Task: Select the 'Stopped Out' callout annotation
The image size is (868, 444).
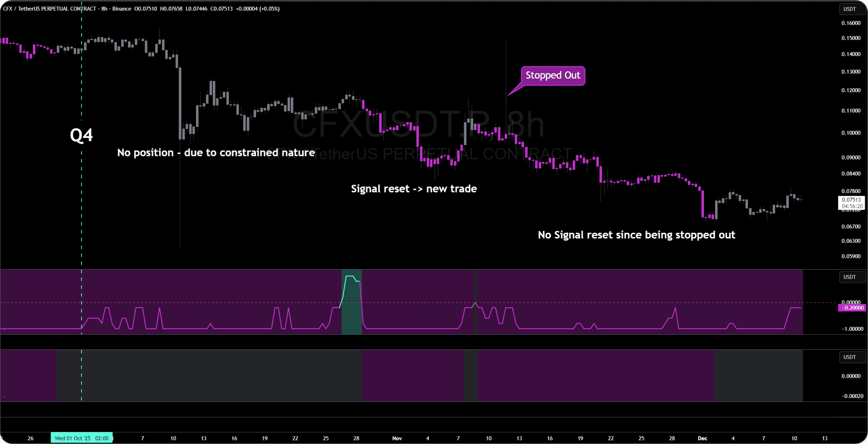Action: tap(552, 75)
